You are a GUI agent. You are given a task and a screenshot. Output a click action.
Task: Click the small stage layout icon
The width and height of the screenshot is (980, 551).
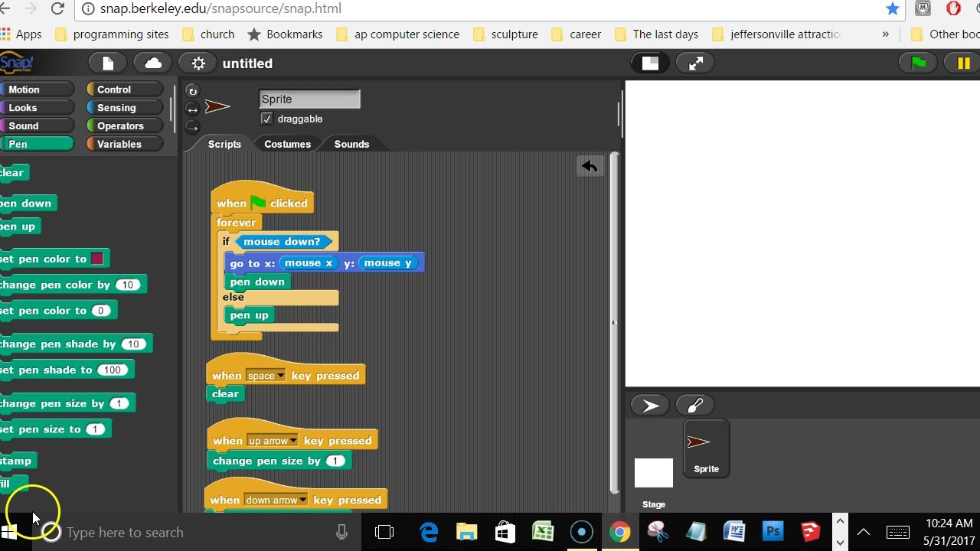tap(649, 63)
